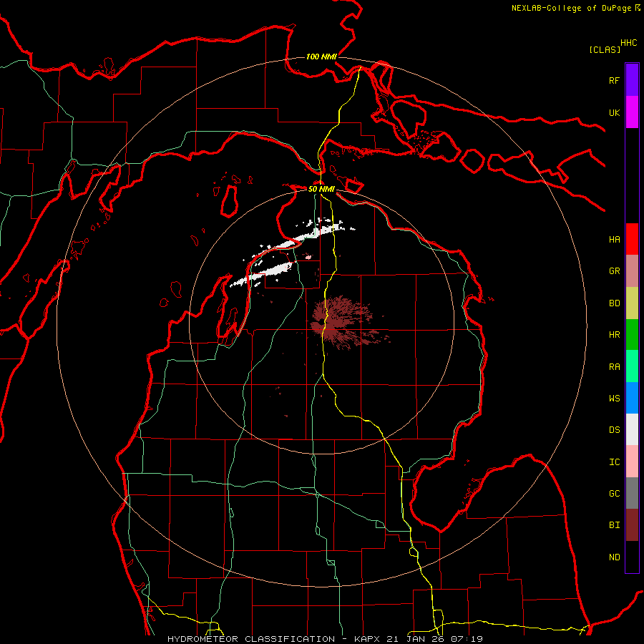Click the HYDROMETEOR CLASSIFICATION title text
Viewport: 644px width, 644px height.
[251, 639]
